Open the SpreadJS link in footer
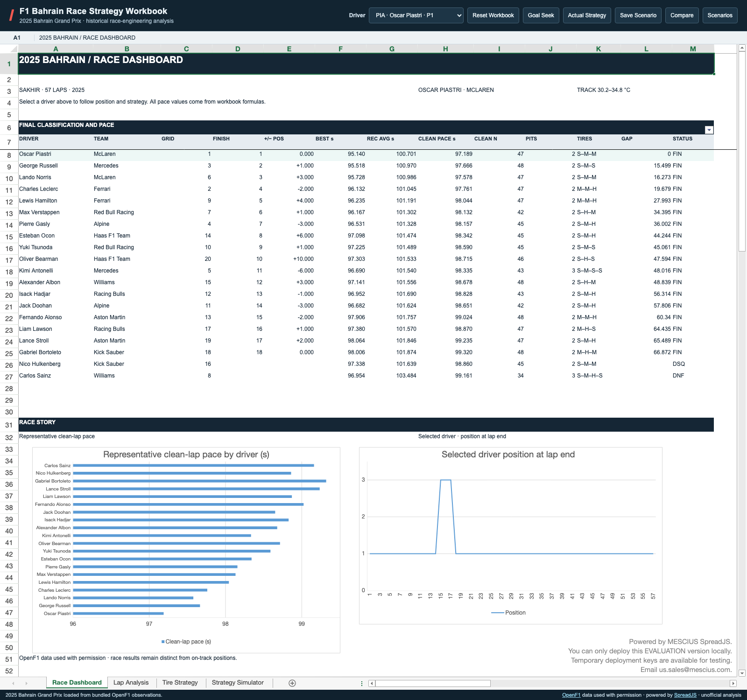This screenshot has width=747, height=700. (685, 695)
